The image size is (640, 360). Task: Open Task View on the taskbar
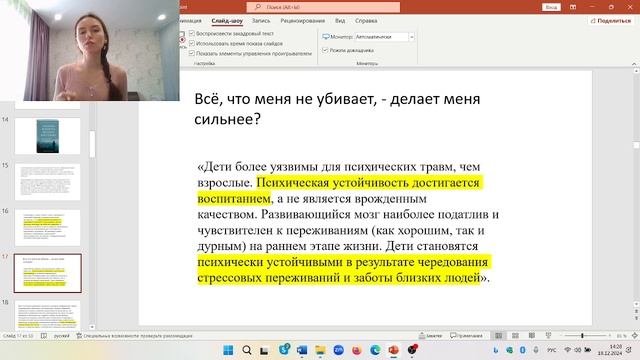[x=264, y=350]
